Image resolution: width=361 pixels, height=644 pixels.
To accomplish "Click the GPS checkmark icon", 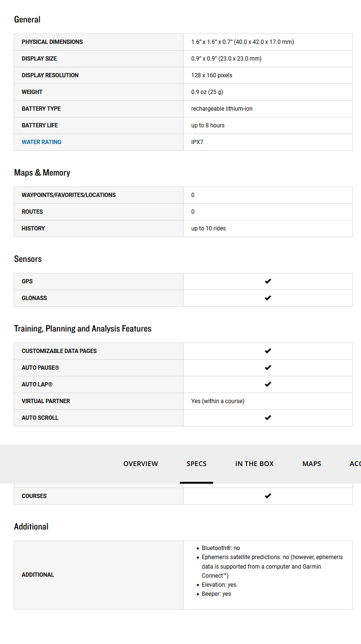I will 268,281.
